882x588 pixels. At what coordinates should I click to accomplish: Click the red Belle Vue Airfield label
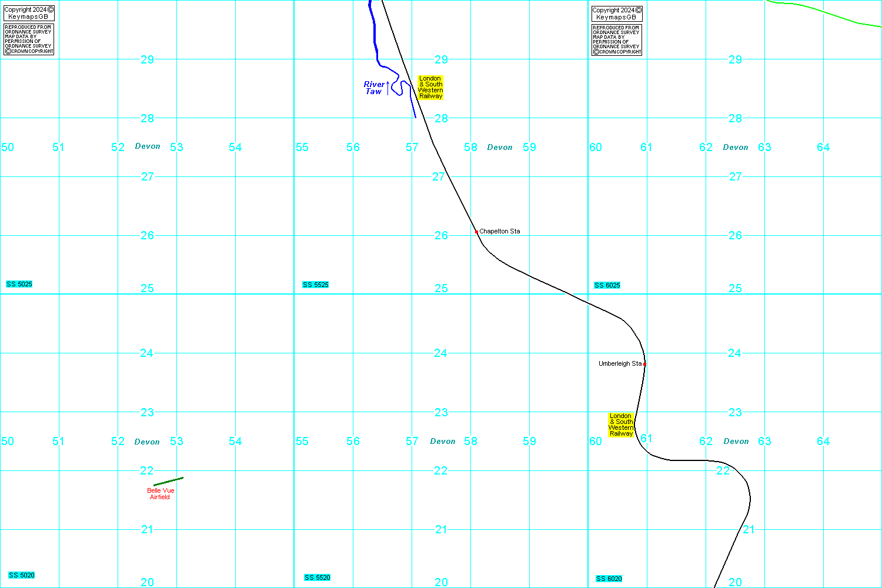click(161, 494)
